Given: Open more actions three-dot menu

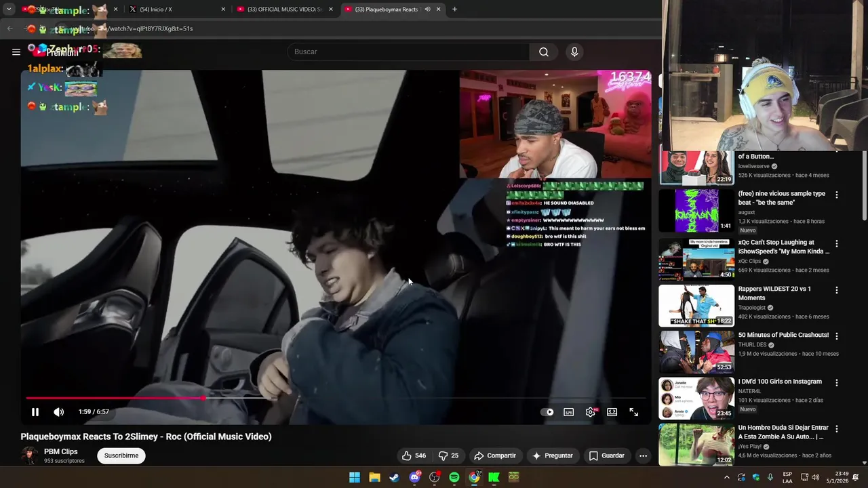Looking at the screenshot, I should [x=643, y=455].
